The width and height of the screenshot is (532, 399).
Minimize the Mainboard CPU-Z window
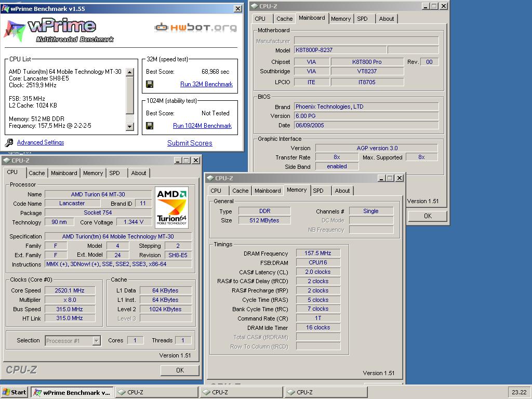(x=425, y=6)
